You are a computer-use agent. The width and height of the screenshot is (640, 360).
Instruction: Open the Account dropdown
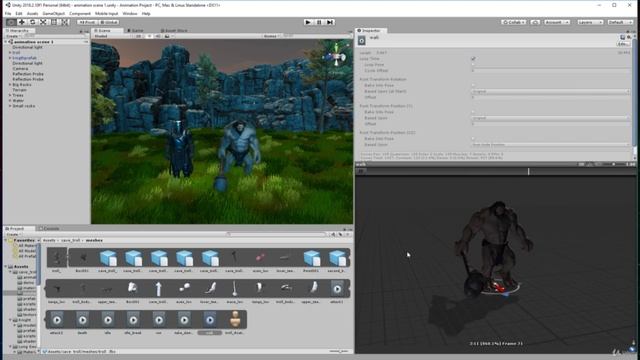pos(557,22)
